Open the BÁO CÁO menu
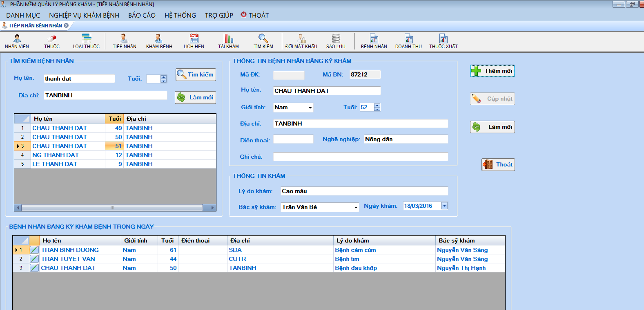 click(142, 15)
